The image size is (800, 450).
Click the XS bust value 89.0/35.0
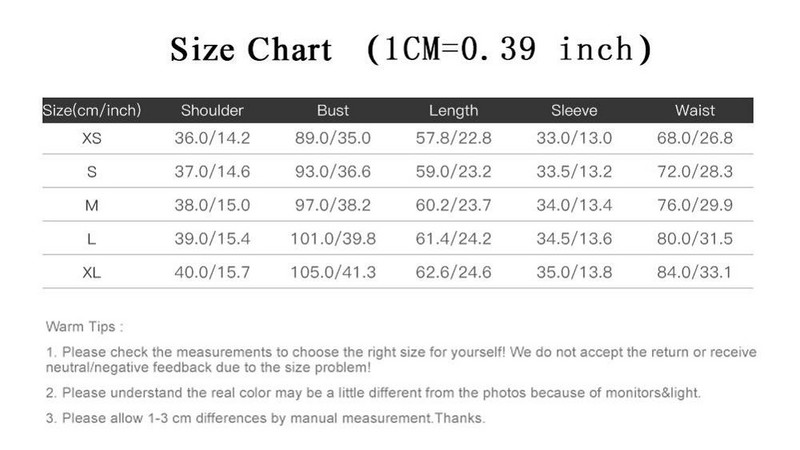coord(333,139)
